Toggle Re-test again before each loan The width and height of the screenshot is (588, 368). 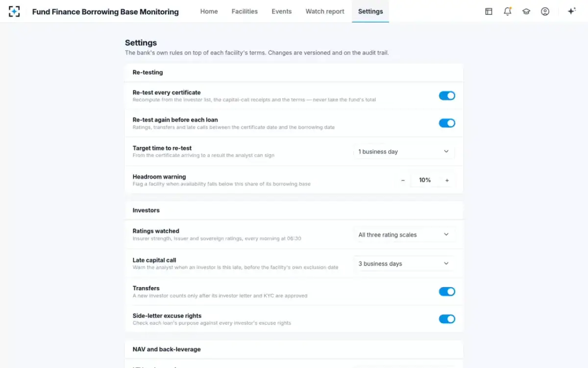[447, 123]
